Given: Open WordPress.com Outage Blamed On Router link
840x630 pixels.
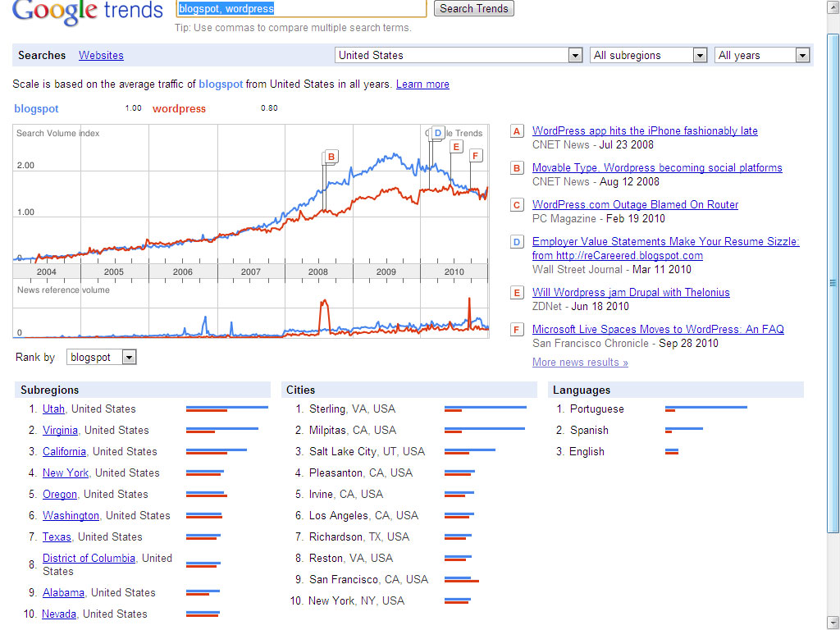Looking at the screenshot, I should [x=635, y=204].
